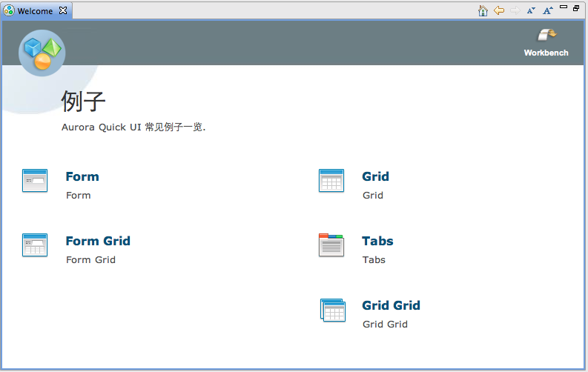Click the Tabs example icon
Viewport: 588px width, 372px height.
pos(331,245)
